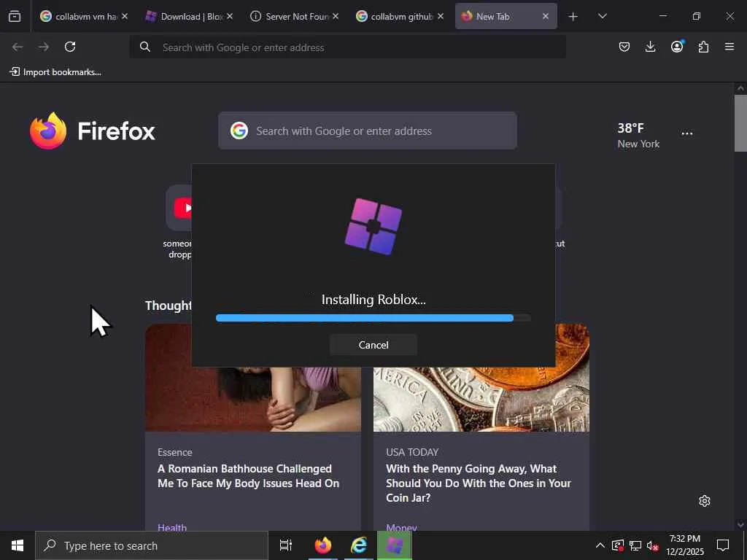Click the taskbar 'Type here to search' box
The image size is (747, 560).
point(152,545)
